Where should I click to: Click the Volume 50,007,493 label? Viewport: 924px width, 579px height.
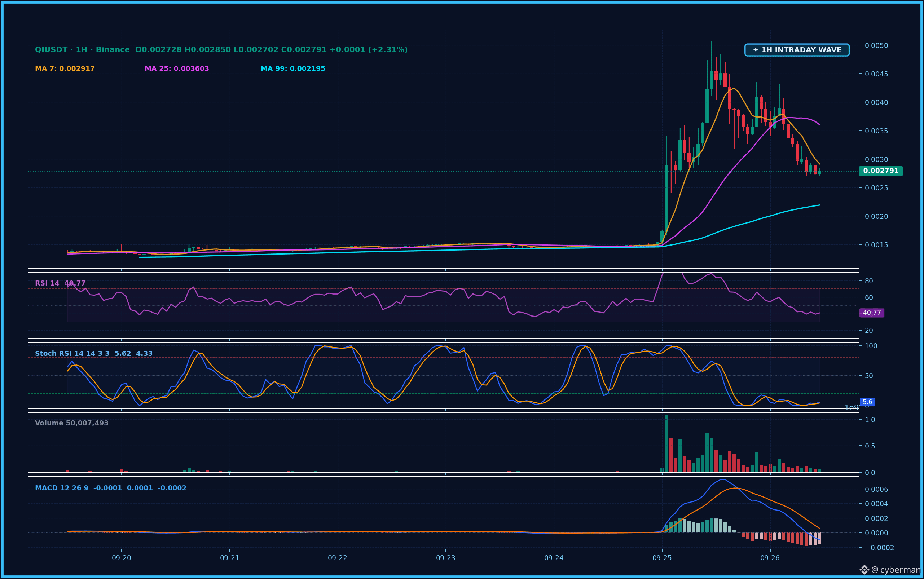(x=72, y=423)
